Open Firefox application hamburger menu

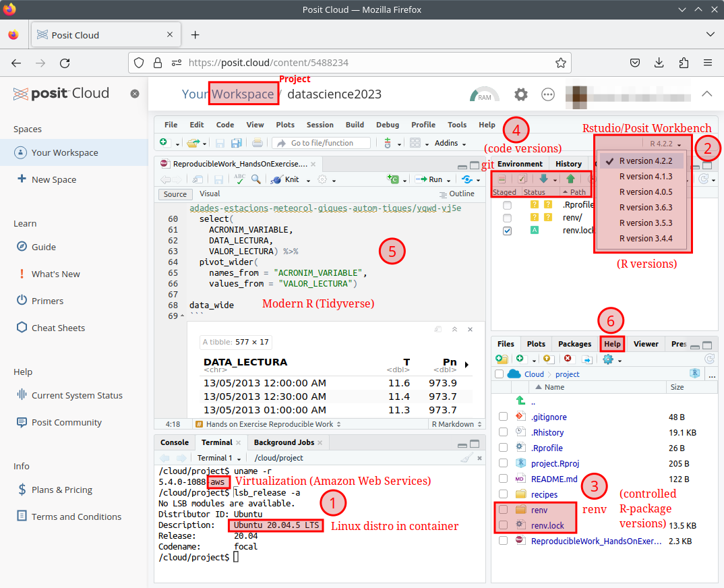[707, 63]
